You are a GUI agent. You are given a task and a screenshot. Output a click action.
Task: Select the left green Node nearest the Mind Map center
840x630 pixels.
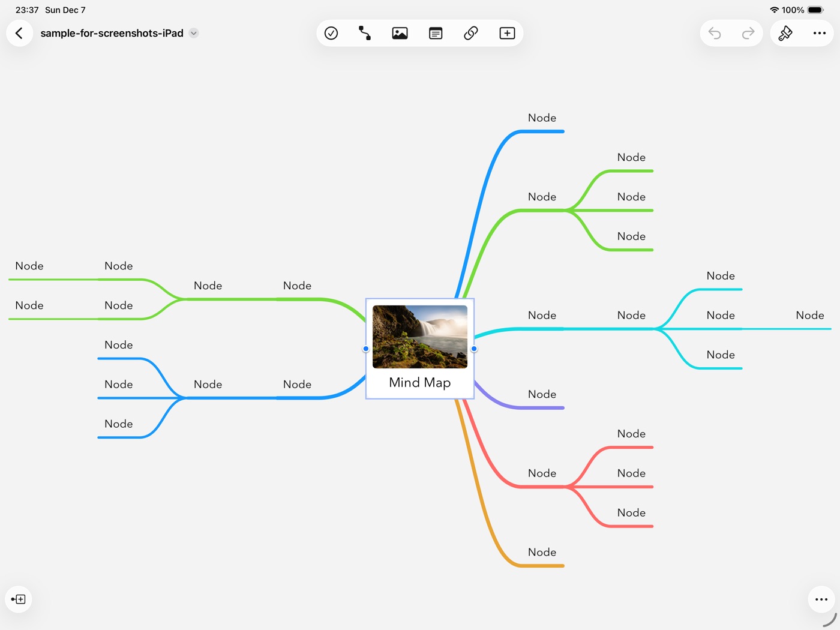297,286
